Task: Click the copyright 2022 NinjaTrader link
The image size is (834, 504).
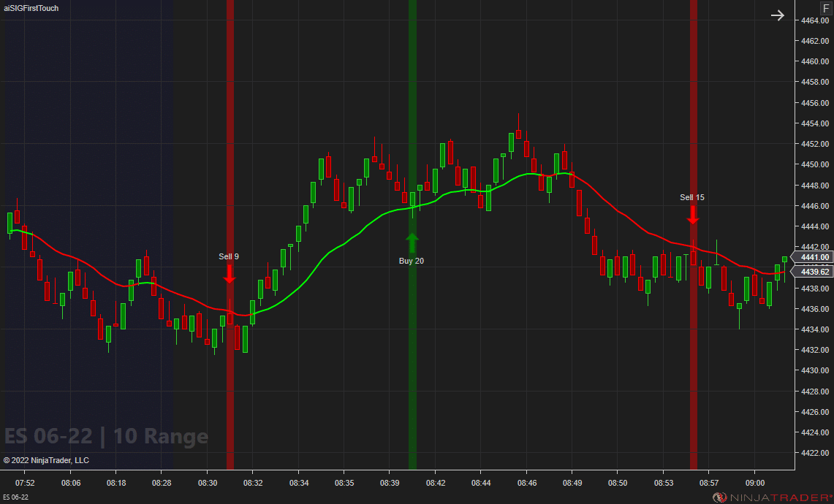Action: click(46, 460)
